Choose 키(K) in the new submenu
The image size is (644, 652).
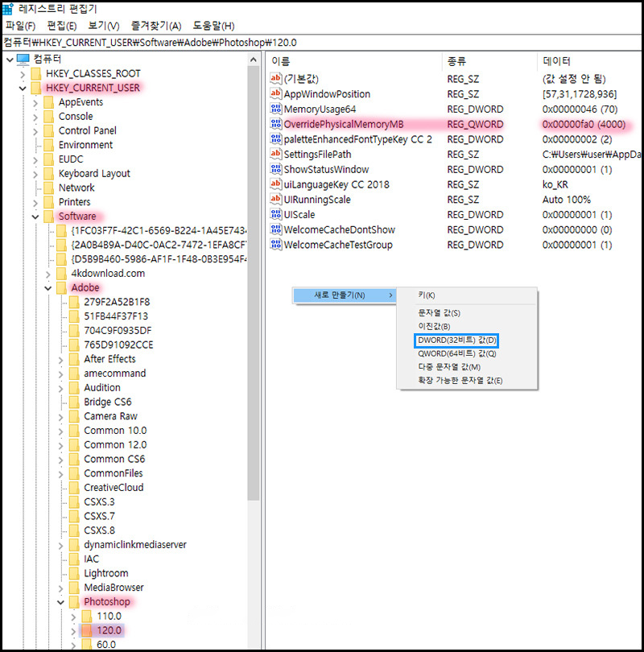[426, 295]
